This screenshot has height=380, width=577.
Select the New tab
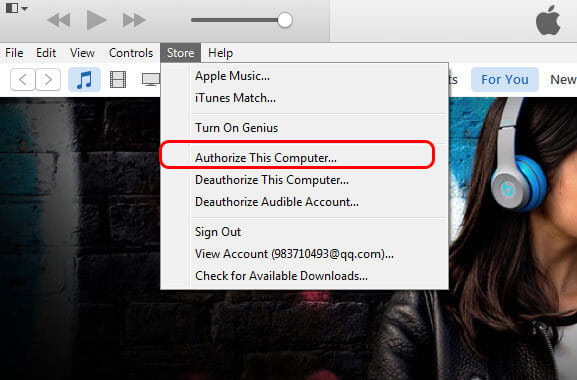[x=563, y=79]
